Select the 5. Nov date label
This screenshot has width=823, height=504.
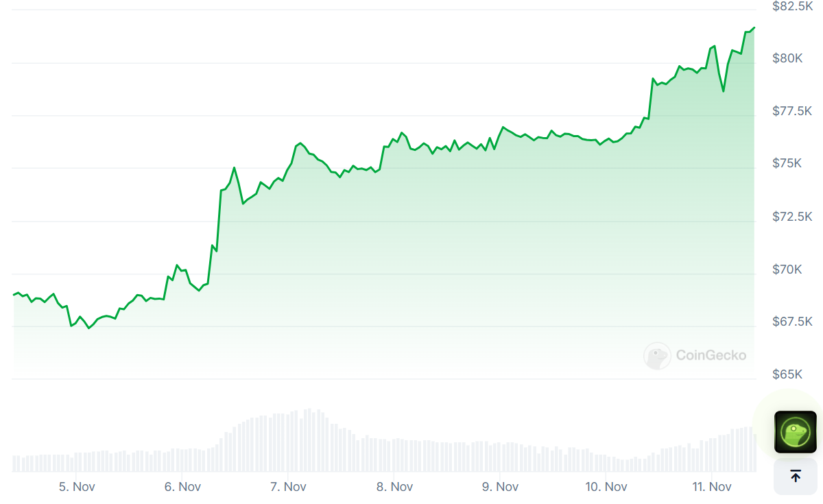[x=77, y=487]
